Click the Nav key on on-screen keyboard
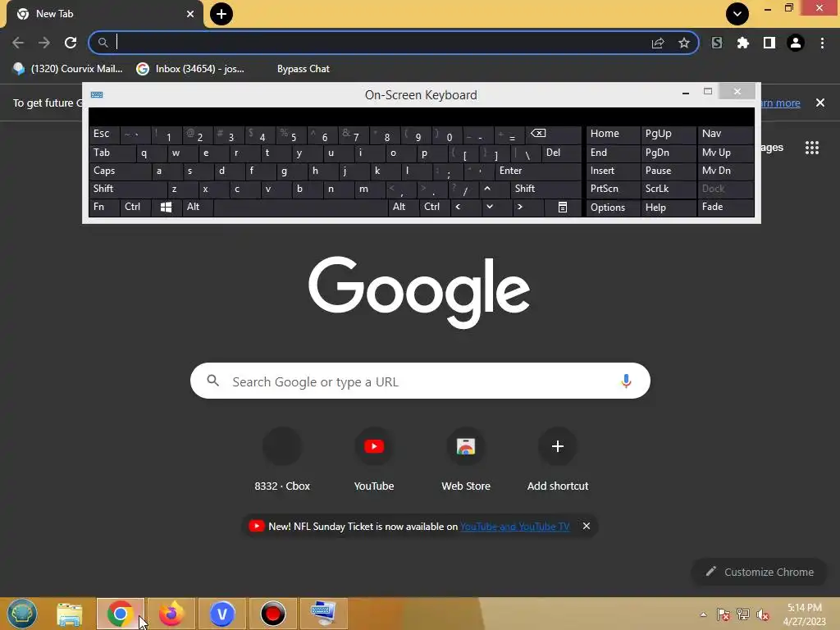Image resolution: width=840 pixels, height=630 pixels. (x=725, y=134)
